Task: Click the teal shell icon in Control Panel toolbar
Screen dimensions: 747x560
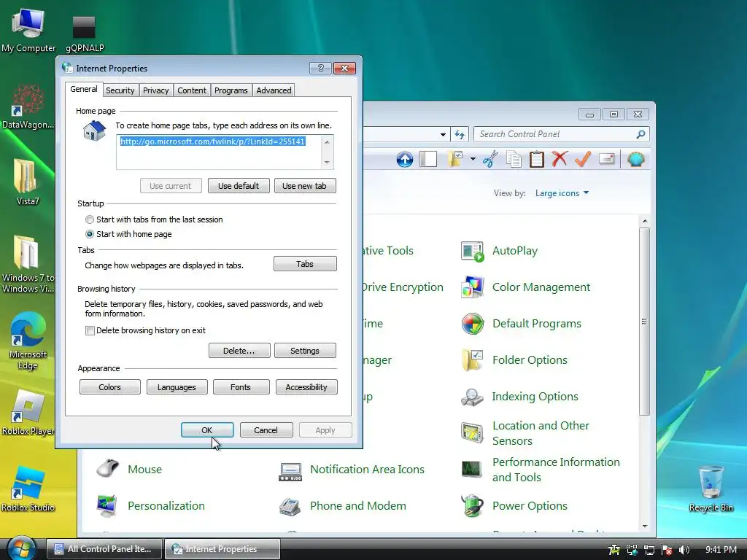Action: pos(635,159)
